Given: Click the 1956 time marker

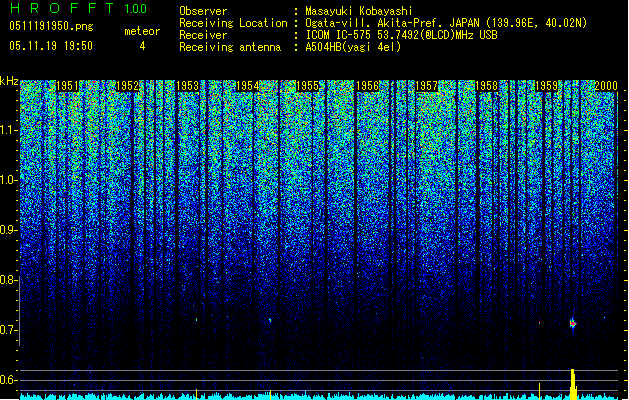Looking at the screenshot, I should (x=367, y=86).
